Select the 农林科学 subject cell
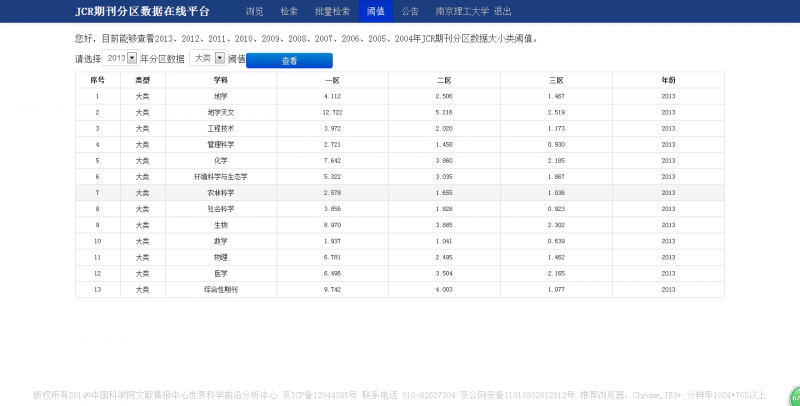 pyautogui.click(x=220, y=193)
